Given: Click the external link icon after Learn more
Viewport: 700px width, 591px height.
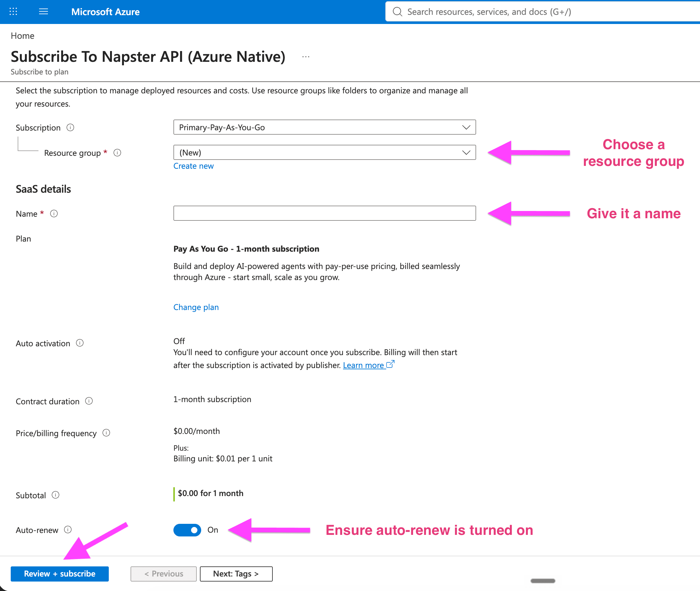Looking at the screenshot, I should pyautogui.click(x=390, y=364).
